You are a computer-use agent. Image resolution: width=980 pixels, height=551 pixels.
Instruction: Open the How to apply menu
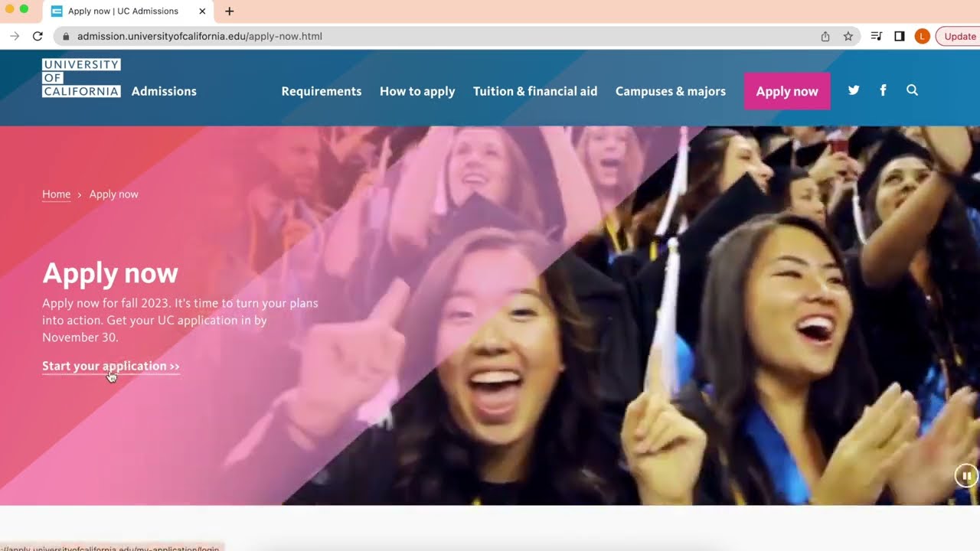pos(417,91)
